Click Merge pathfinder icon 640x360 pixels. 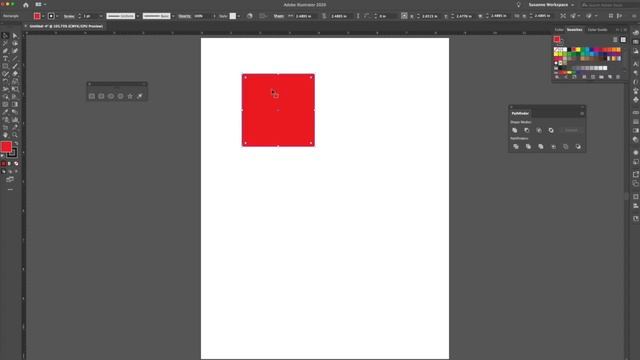click(541, 147)
